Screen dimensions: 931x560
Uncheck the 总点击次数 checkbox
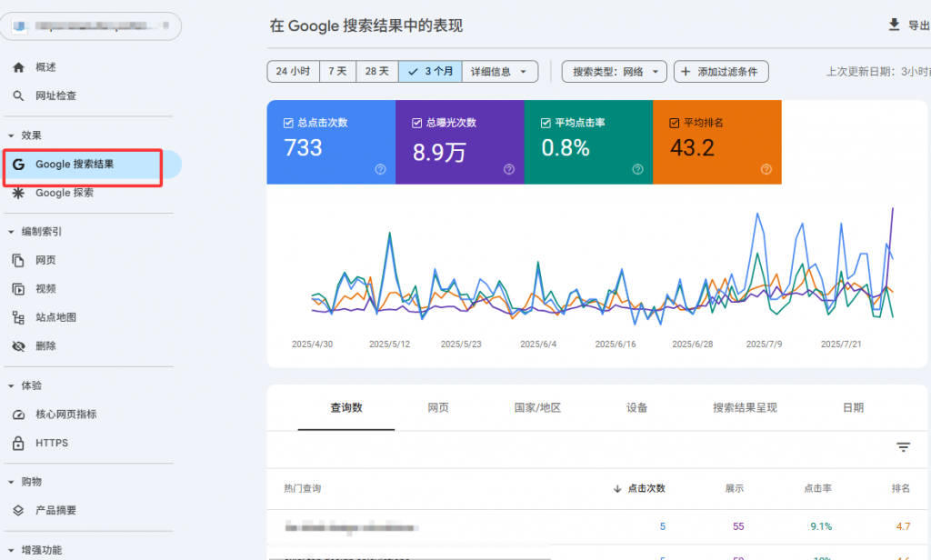point(289,123)
